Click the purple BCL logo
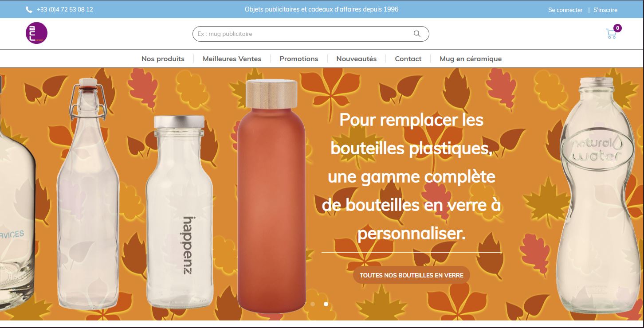This screenshot has width=644, height=328. 36,33
